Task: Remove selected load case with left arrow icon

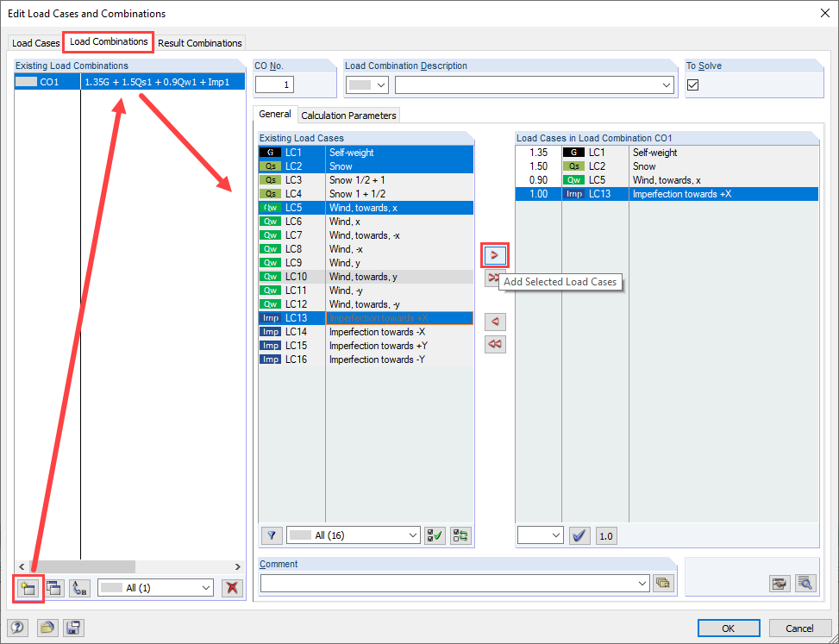Action: 495,321
